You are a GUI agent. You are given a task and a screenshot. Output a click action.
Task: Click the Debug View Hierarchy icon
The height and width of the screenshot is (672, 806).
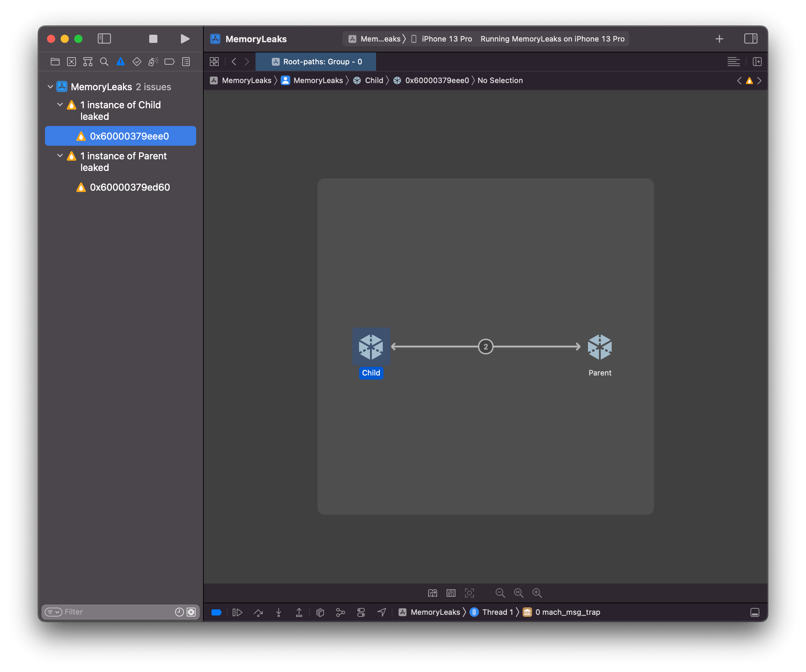[320, 612]
